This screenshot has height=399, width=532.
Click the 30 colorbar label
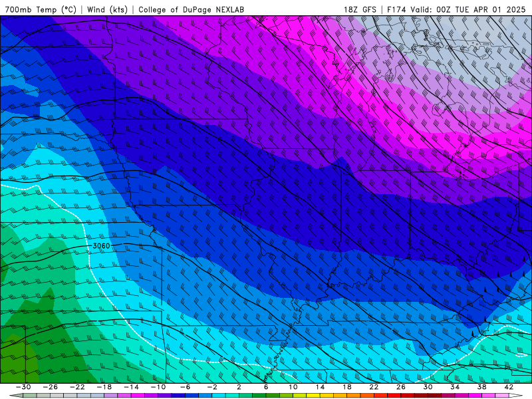coord(428,387)
